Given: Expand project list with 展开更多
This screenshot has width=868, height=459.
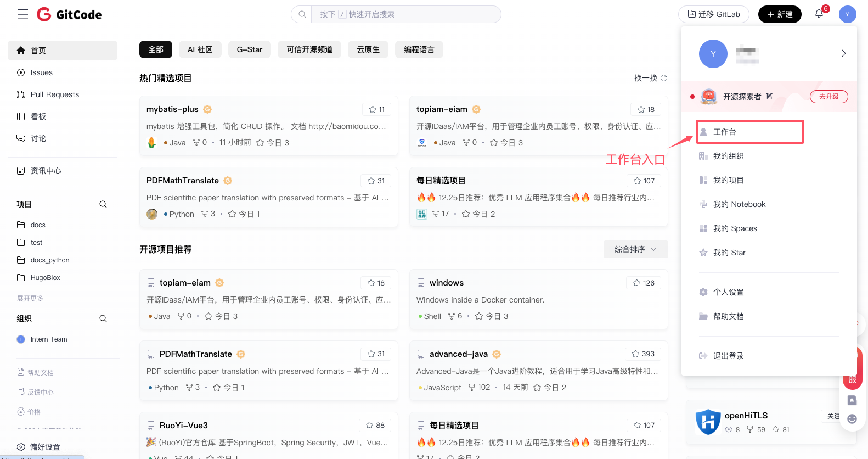Looking at the screenshot, I should 30,298.
